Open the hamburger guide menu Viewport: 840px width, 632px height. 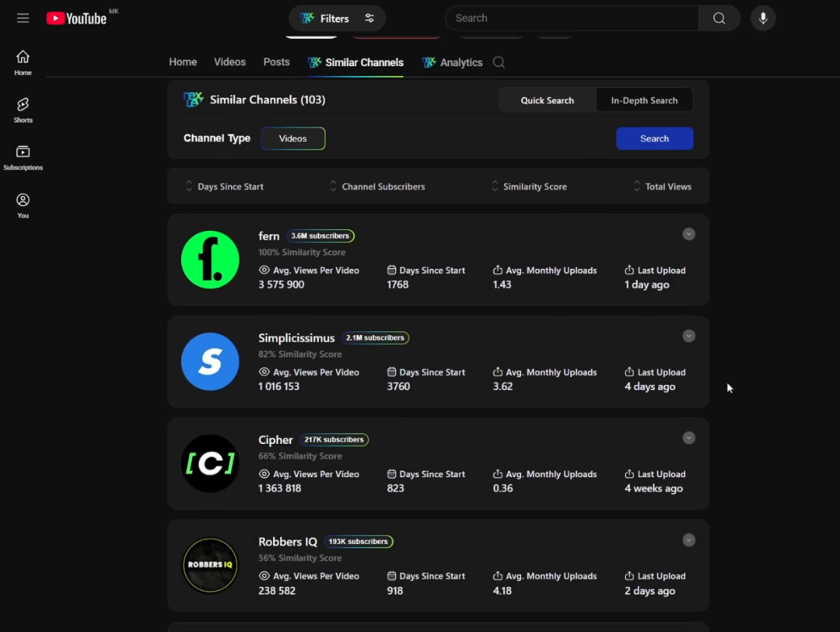coord(23,18)
